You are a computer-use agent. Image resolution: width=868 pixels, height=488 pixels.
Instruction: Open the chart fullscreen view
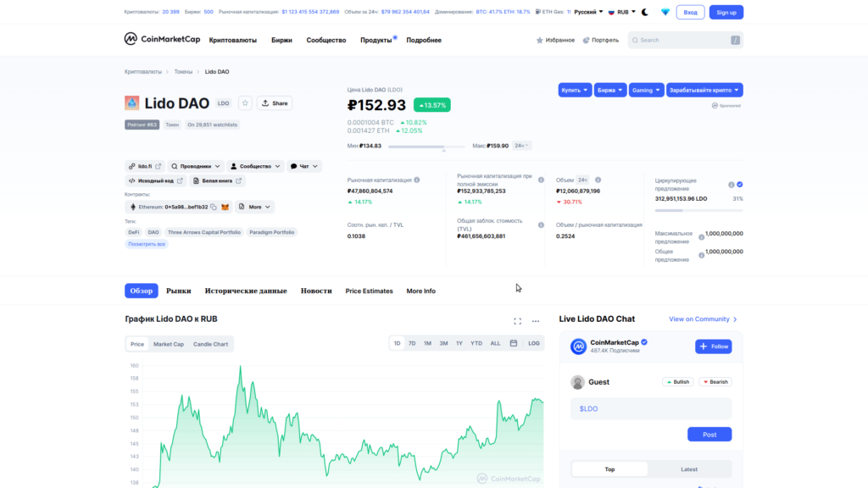517,321
